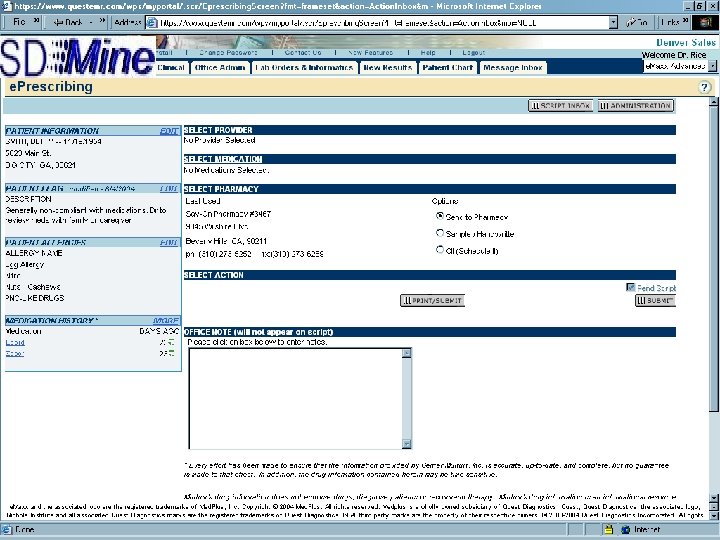Click the New Features link
The width and height of the screenshot is (720, 540).
click(x=371, y=53)
